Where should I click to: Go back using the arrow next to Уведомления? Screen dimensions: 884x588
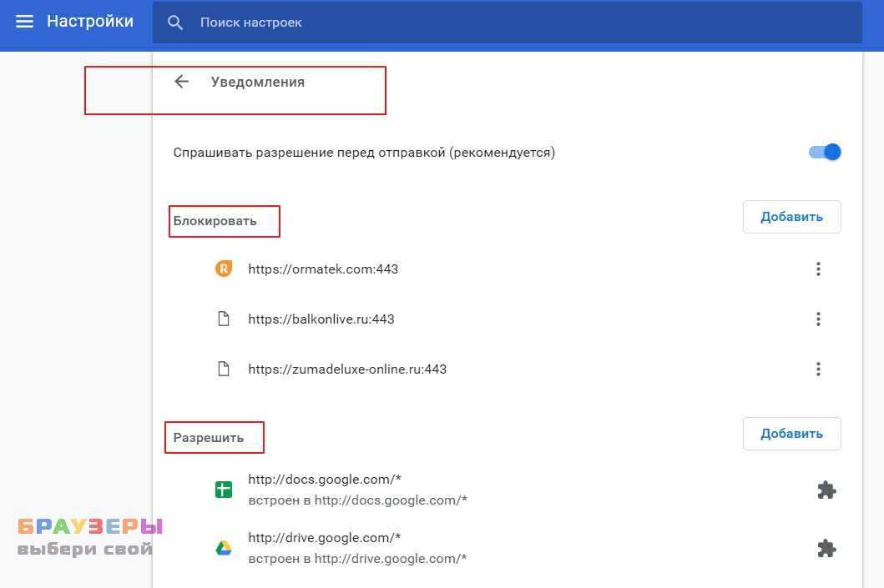181,82
